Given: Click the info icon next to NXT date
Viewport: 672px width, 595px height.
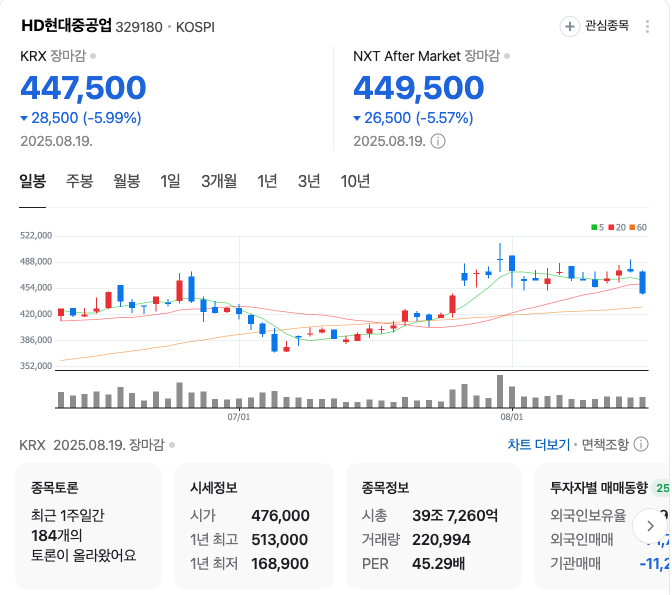Looking at the screenshot, I should (x=438, y=141).
